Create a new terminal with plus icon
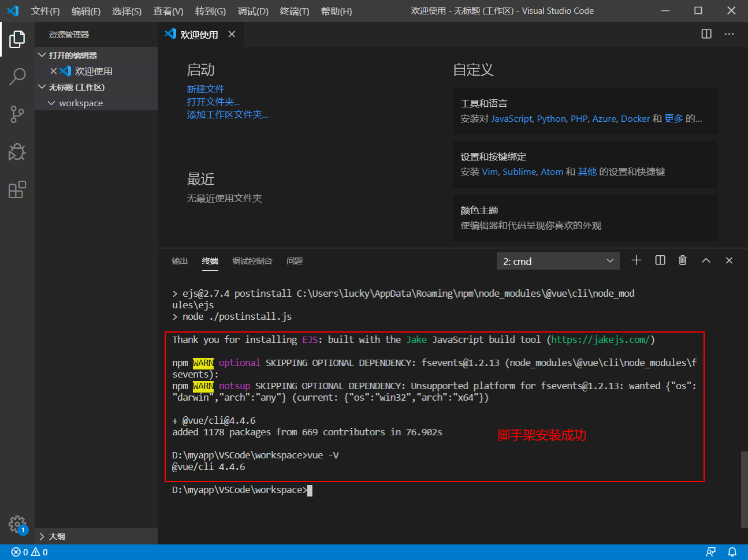Image resolution: width=748 pixels, height=560 pixels. click(637, 260)
